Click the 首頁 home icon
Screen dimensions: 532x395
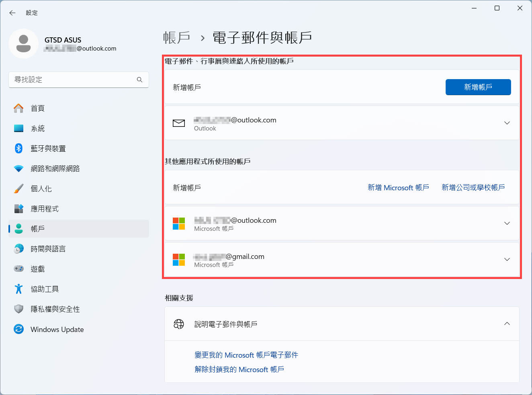pos(18,108)
